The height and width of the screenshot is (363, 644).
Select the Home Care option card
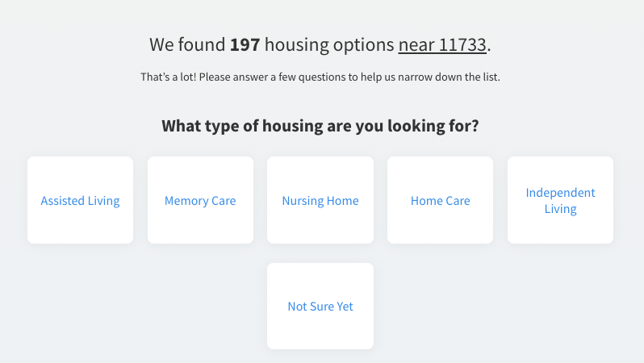(x=440, y=200)
